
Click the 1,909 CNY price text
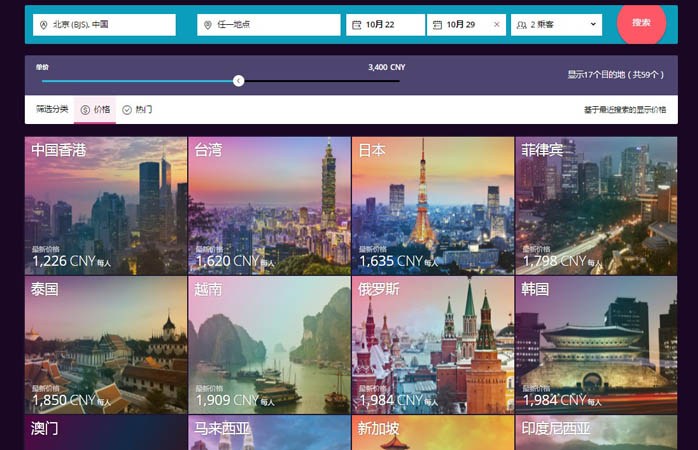pos(227,400)
